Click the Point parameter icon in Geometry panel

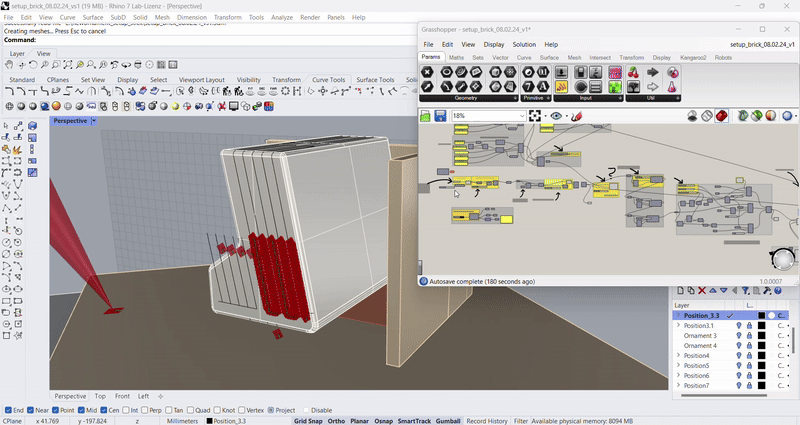click(x=428, y=73)
